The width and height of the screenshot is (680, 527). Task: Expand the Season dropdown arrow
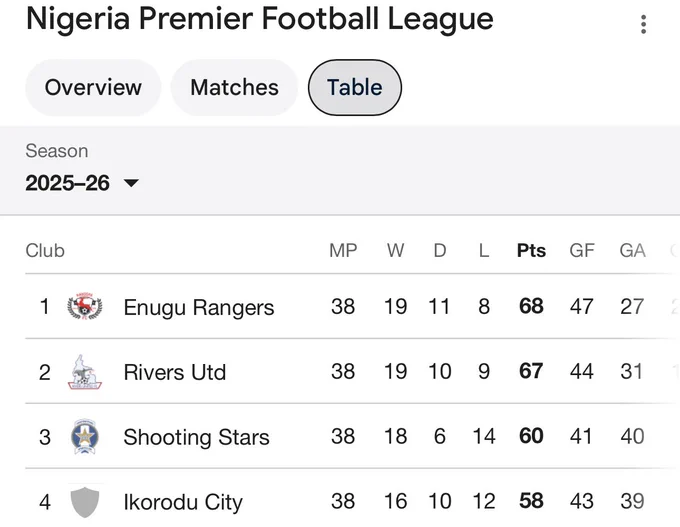131,183
